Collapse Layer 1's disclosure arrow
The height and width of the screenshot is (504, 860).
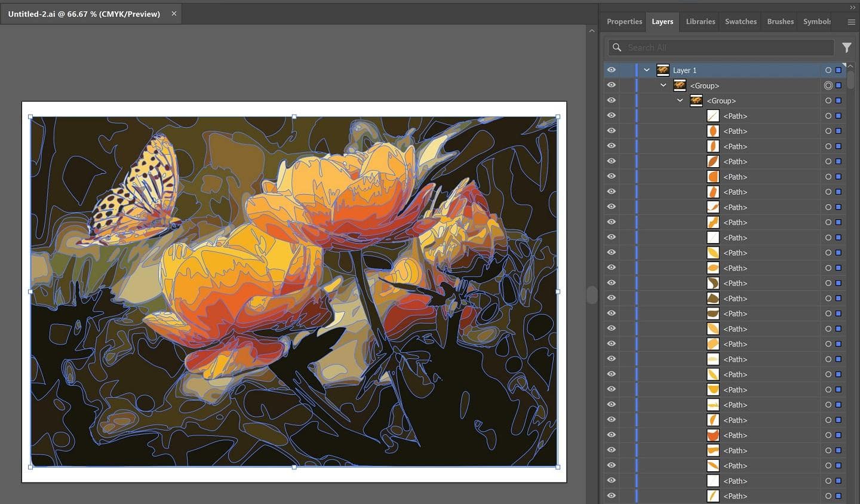click(646, 70)
